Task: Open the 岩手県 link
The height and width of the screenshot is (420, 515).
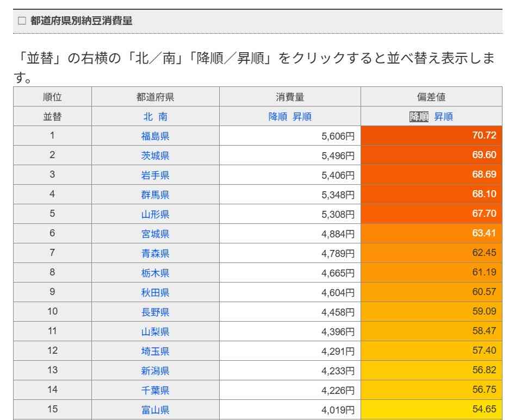Action: 155,175
